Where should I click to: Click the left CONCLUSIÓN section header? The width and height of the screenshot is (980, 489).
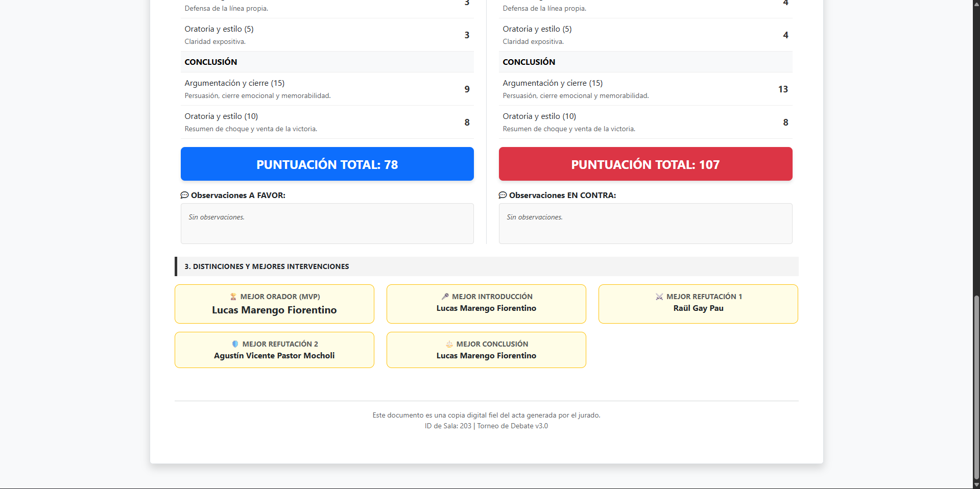pos(327,62)
